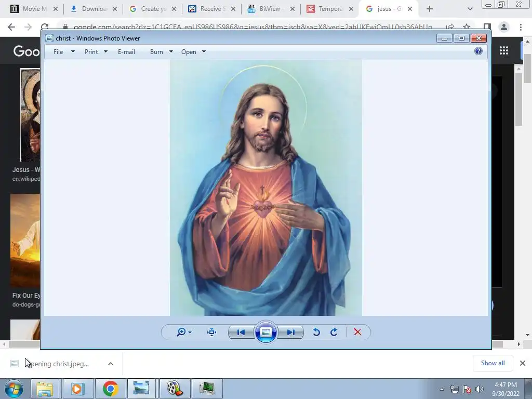The width and height of the screenshot is (532, 399).
Task: Open christ.jpeg download options chevron
Action: click(111, 364)
